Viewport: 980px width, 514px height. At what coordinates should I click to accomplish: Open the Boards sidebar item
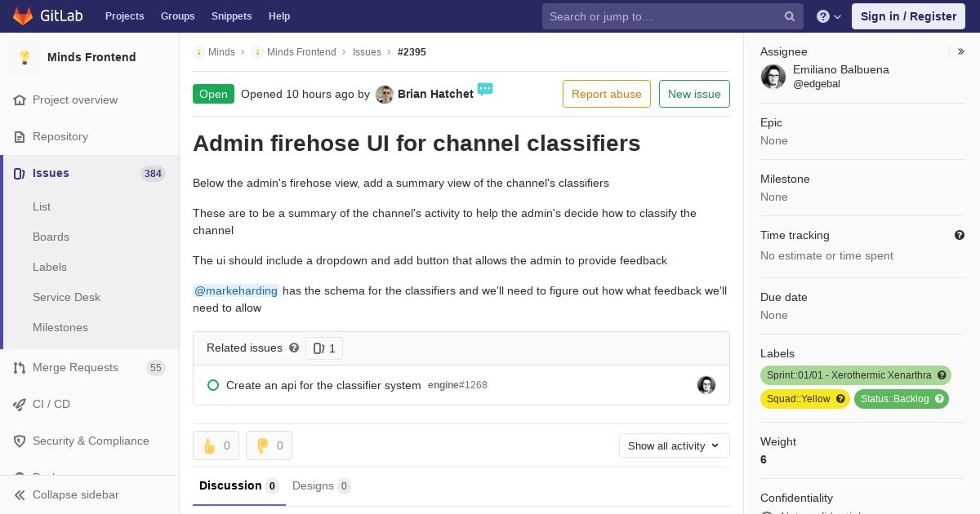point(51,237)
